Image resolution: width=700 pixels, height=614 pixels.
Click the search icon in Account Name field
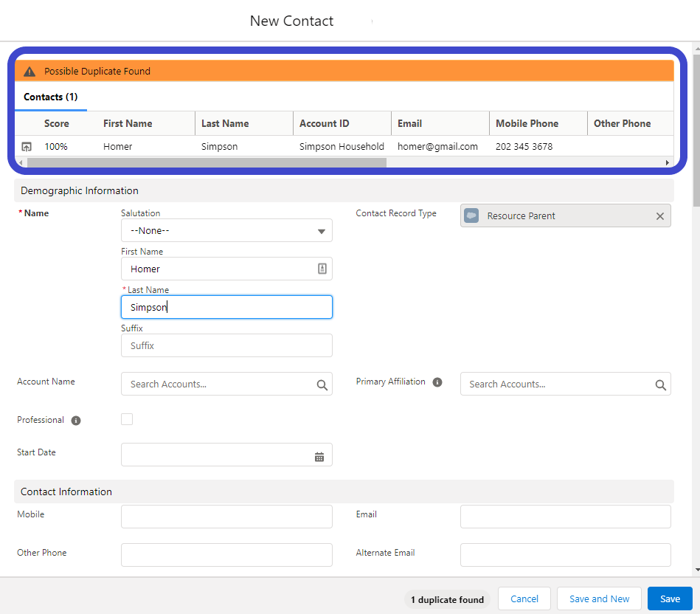click(322, 384)
